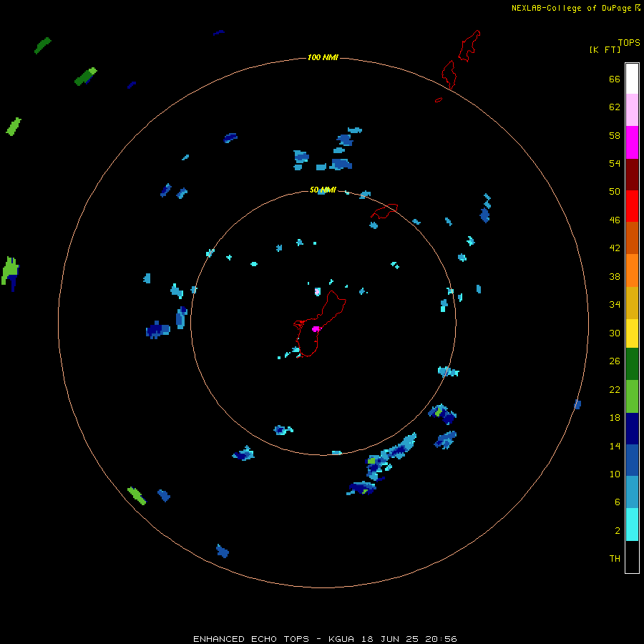This screenshot has width=644, height=644.
Task: Click the 'NEXLAB-College of DuPage' credit text
Action: 572,8
